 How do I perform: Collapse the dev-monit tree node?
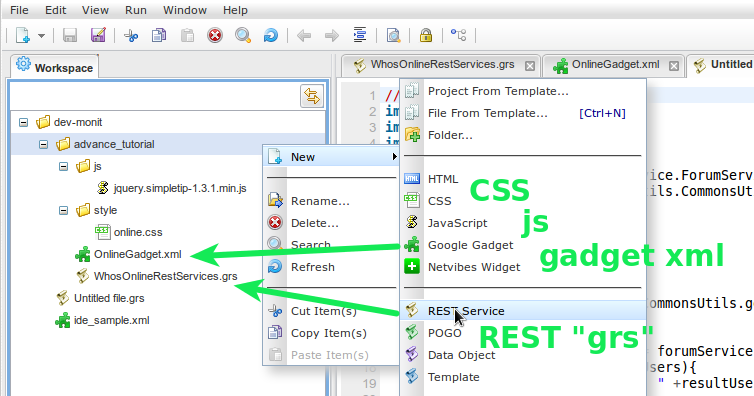point(23,122)
